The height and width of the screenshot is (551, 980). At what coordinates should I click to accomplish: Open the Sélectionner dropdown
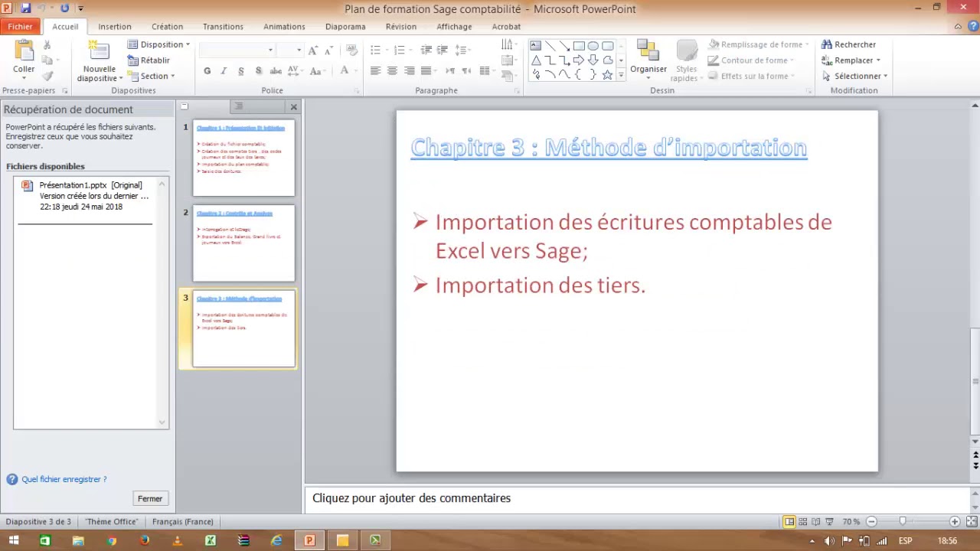tap(854, 76)
